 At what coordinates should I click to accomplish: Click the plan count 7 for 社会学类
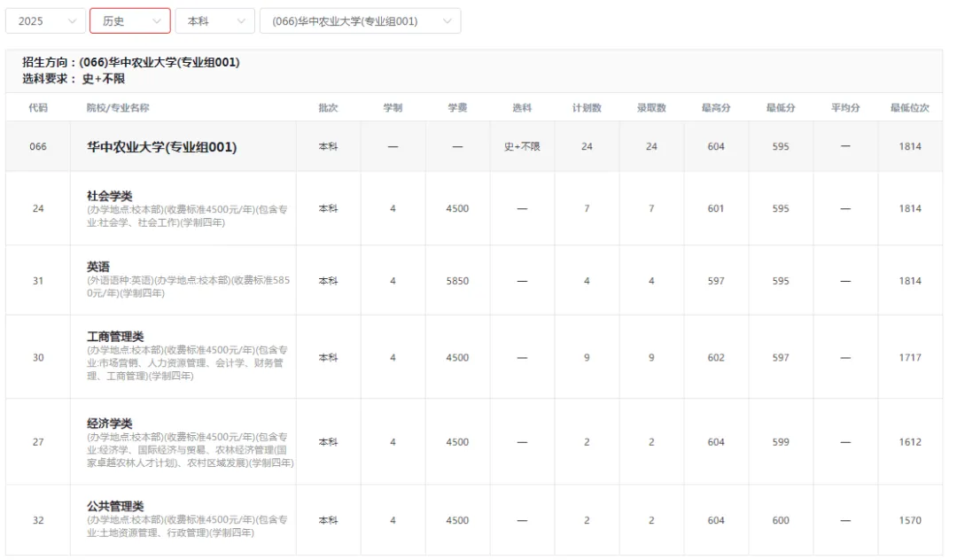[587, 208]
